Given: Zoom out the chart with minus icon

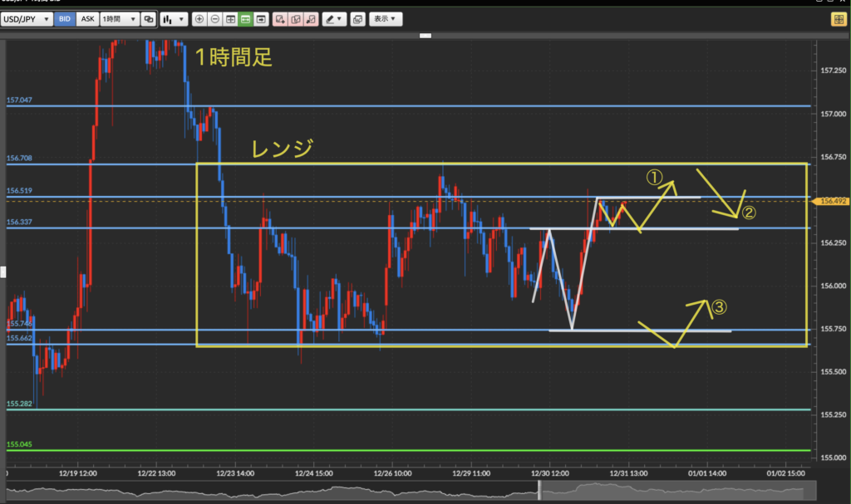Looking at the screenshot, I should [214, 18].
